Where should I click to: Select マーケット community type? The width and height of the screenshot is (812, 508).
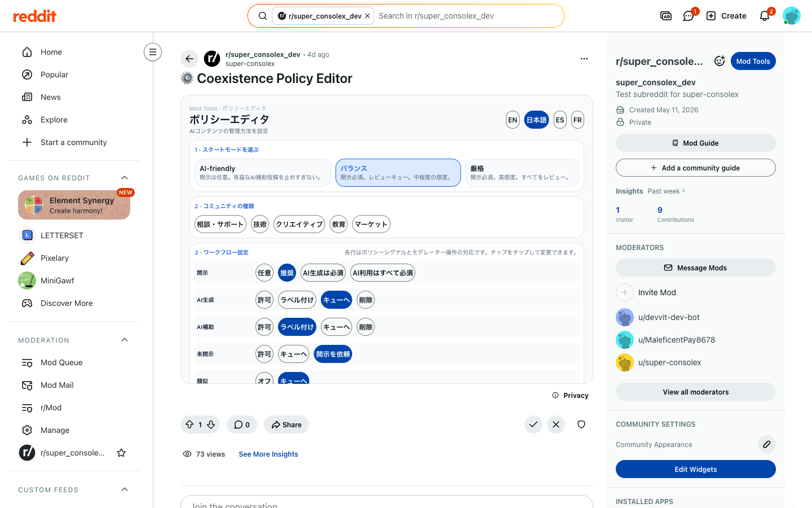point(372,224)
